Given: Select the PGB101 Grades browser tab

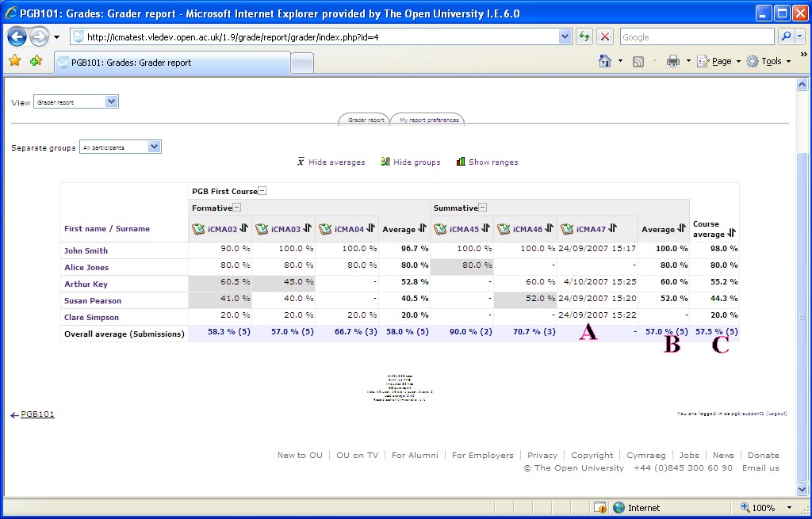Looking at the screenshot, I should (x=172, y=63).
